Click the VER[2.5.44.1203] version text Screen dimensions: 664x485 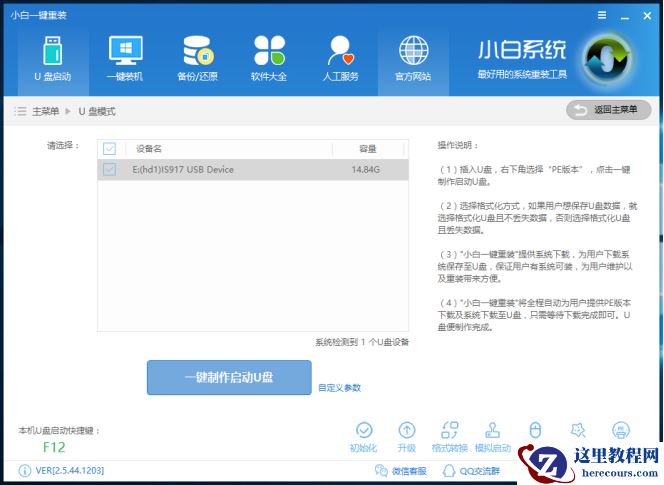pos(70,471)
